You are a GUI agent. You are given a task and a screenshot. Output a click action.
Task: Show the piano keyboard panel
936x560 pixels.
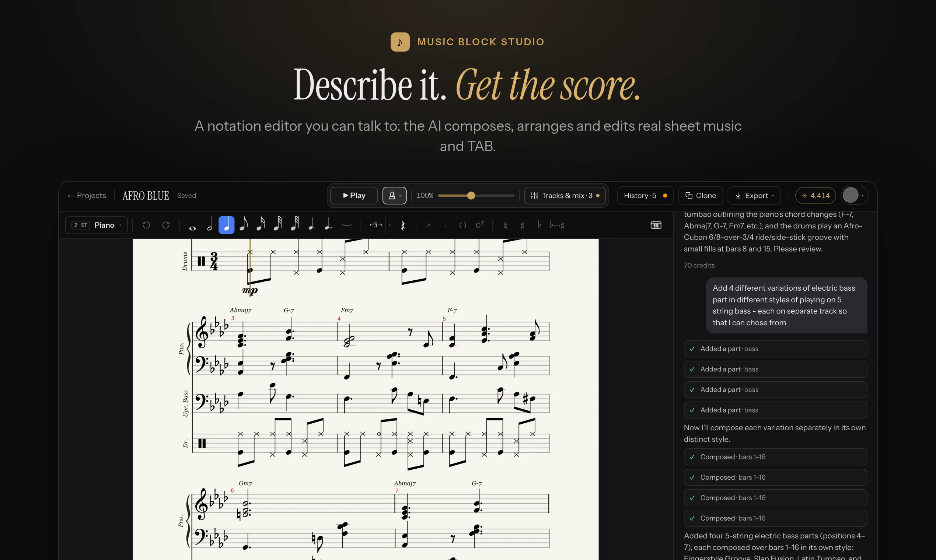(x=656, y=225)
